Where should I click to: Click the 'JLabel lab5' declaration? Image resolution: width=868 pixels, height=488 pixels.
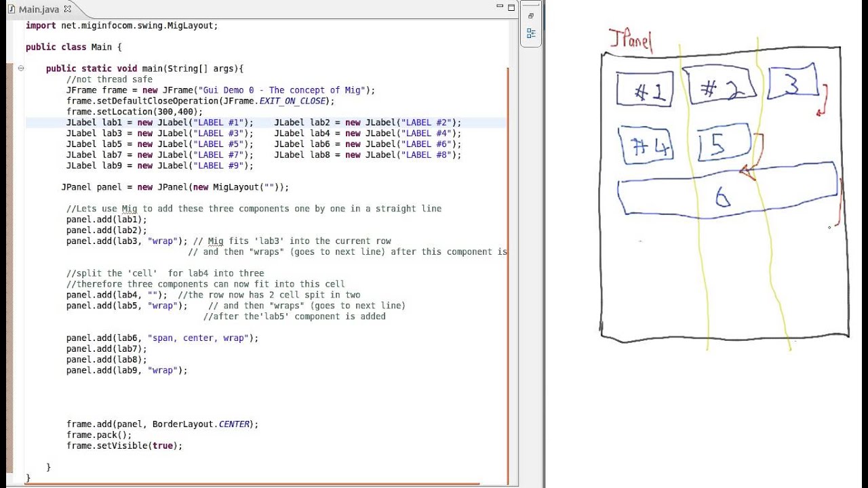pos(159,144)
